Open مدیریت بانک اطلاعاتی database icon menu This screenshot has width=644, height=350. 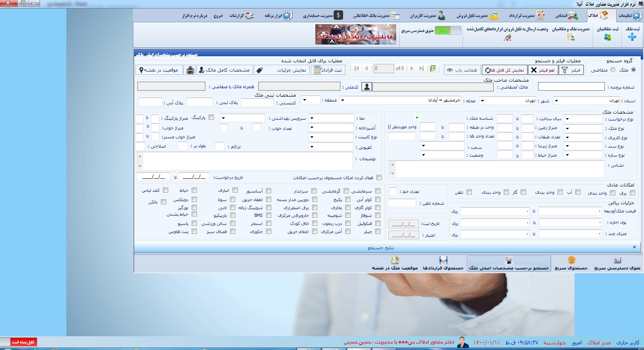[x=395, y=15]
